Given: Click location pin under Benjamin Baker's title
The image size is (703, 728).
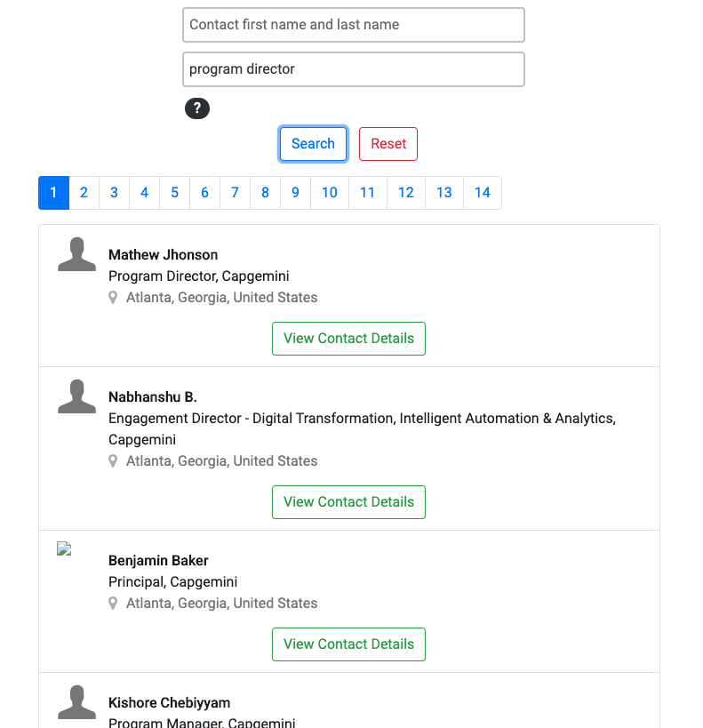Looking at the screenshot, I should point(113,603).
